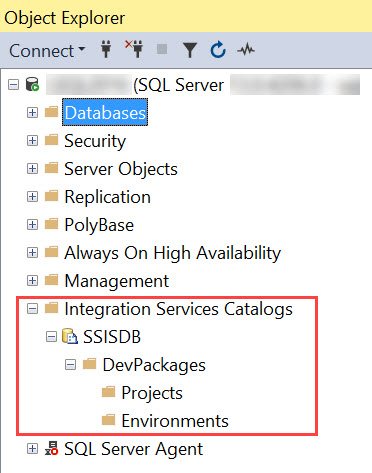The height and width of the screenshot is (473, 372).
Task: Select the SQL Server node label
Action: [178, 85]
